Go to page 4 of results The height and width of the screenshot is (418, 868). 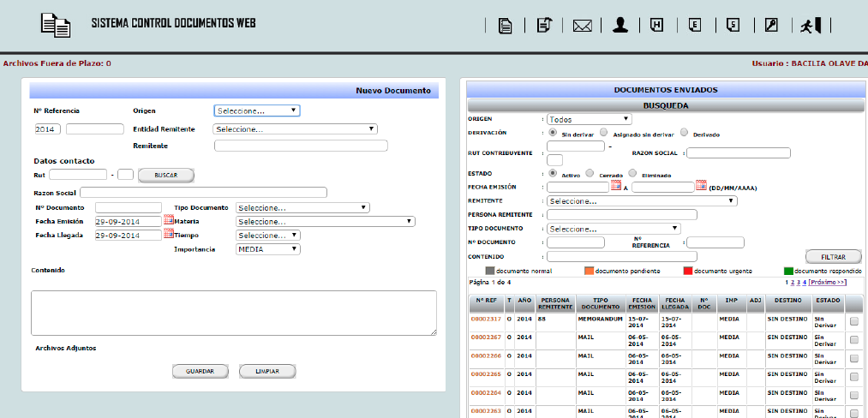click(x=805, y=283)
